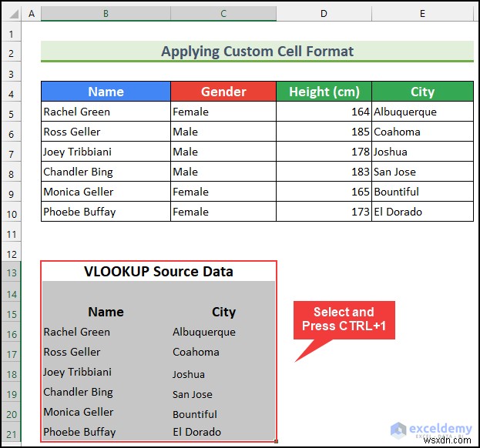This screenshot has height=448, width=480.
Task: Select Chandler Bing in the top table
Action: (x=106, y=172)
